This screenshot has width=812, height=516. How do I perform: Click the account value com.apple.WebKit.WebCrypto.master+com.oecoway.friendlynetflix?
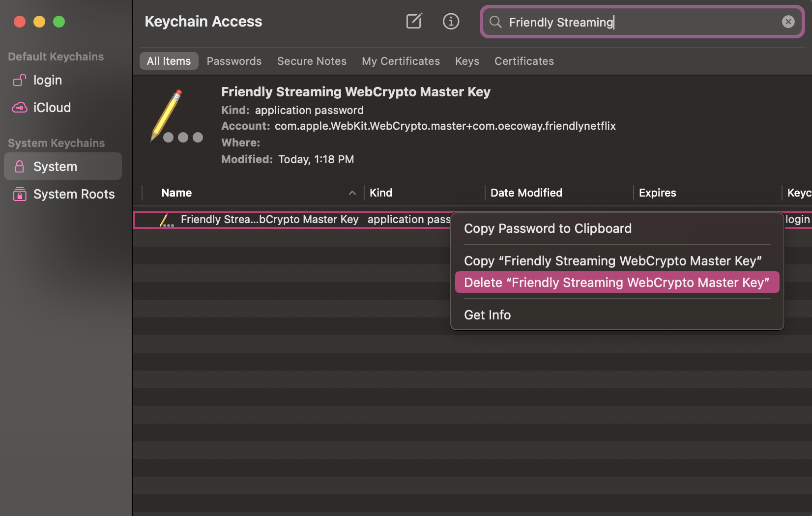445,126
